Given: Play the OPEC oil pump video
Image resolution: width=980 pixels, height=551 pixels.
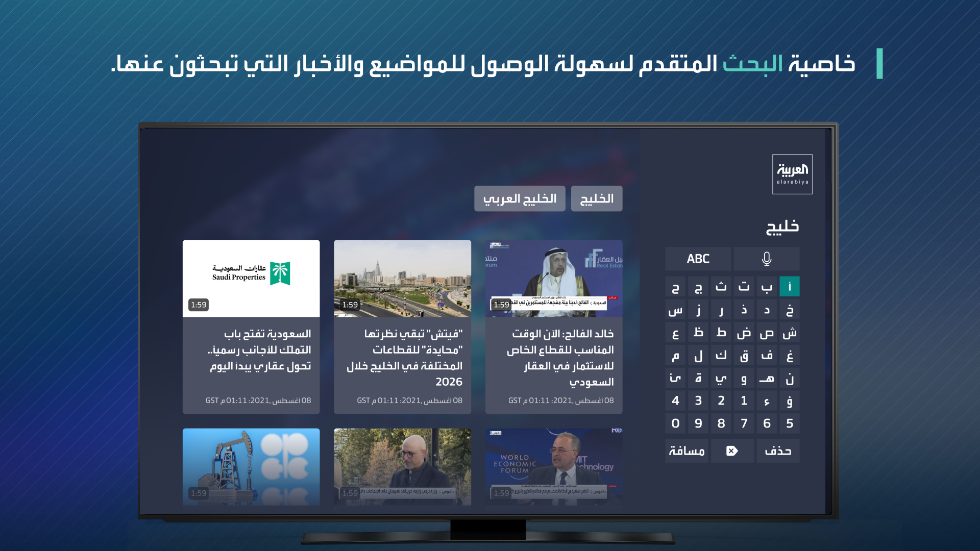Looking at the screenshot, I should (x=251, y=467).
